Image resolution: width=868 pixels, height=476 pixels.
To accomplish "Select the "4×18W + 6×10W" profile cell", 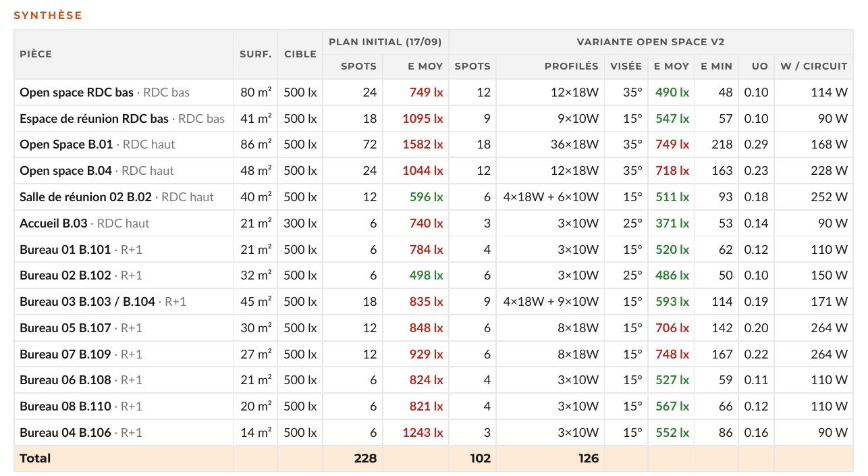I will pyautogui.click(x=551, y=197).
